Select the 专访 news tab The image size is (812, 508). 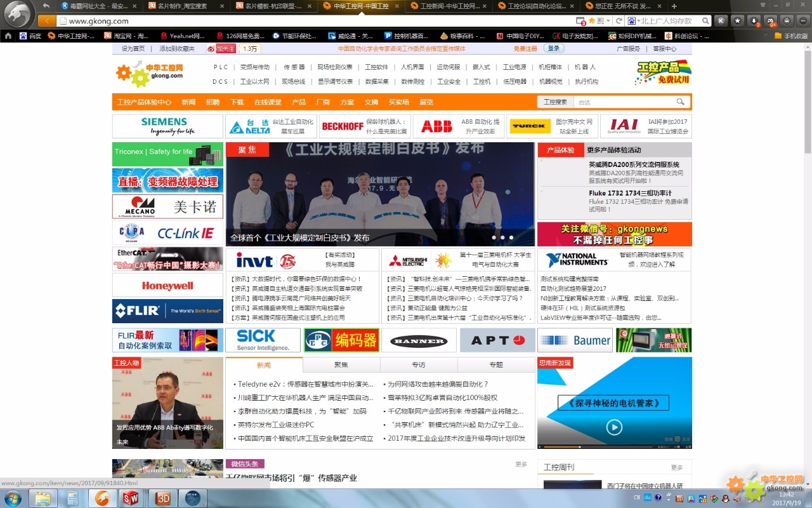tap(419, 365)
